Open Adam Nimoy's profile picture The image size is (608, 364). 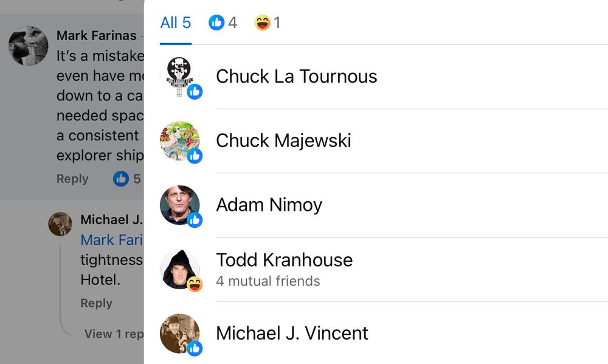[x=179, y=205]
